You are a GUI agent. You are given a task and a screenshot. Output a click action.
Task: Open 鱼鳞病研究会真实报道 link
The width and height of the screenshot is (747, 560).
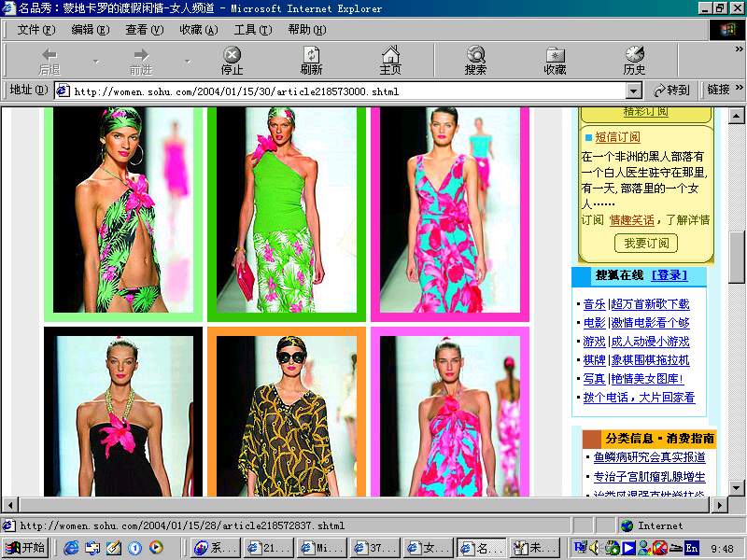point(649,457)
